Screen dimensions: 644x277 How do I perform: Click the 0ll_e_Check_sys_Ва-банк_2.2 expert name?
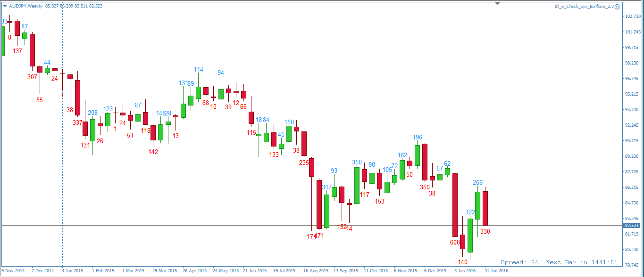point(584,6)
